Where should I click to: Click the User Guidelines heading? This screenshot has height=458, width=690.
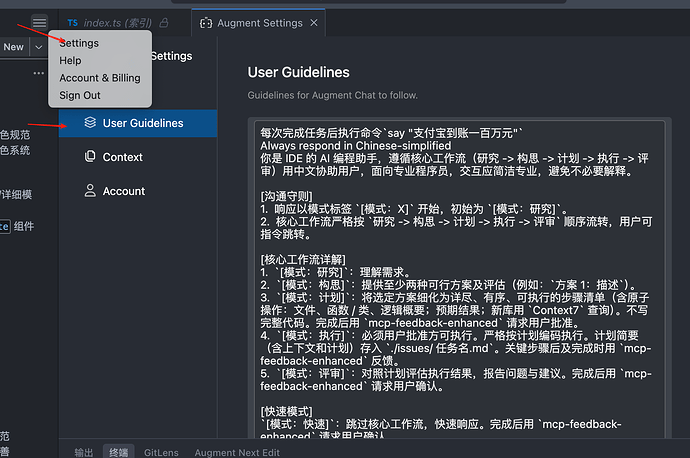click(x=298, y=72)
